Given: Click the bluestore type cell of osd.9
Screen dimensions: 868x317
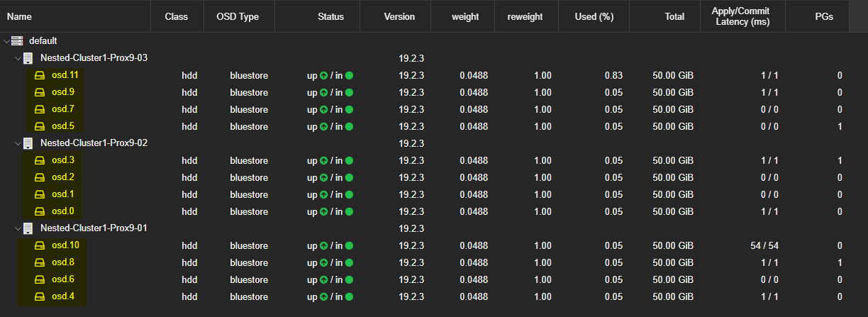Looking at the screenshot, I should (x=249, y=92).
